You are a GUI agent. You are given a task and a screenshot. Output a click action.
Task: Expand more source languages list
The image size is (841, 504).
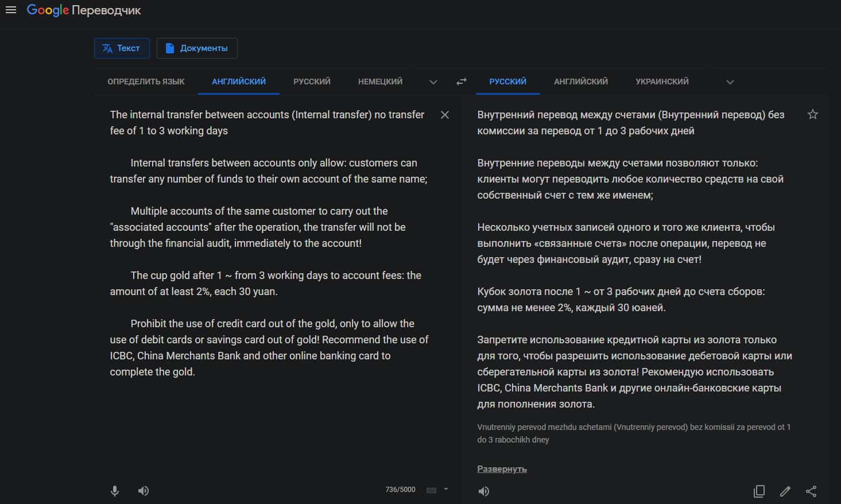[x=433, y=82]
